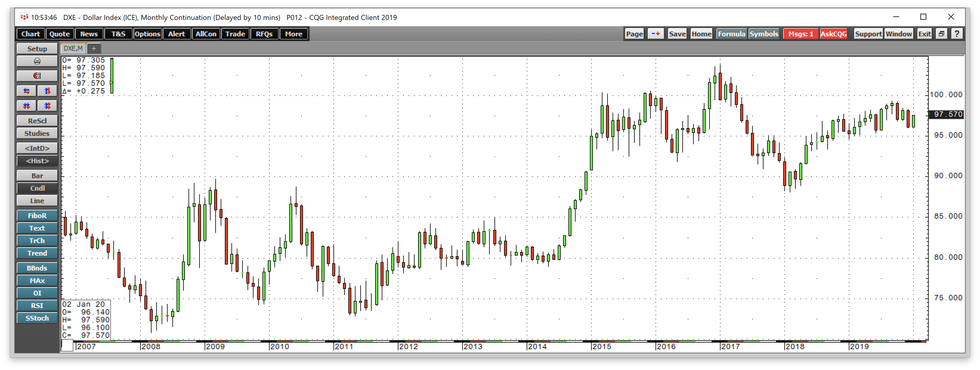Viewport: 980px width, 370px height.
Task: Click the horizontal compress arrows icon
Action: coord(27,105)
